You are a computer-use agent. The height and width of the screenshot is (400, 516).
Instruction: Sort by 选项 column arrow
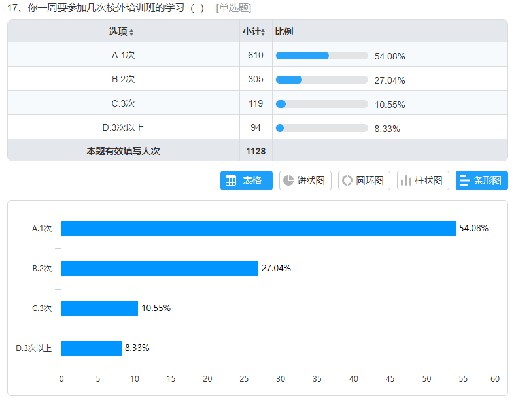point(131,32)
